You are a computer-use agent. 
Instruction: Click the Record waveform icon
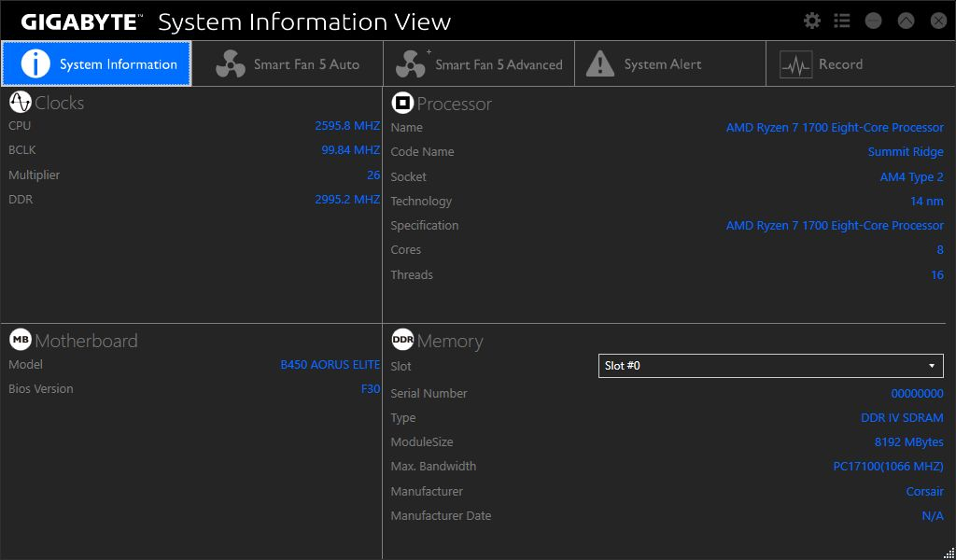[795, 64]
